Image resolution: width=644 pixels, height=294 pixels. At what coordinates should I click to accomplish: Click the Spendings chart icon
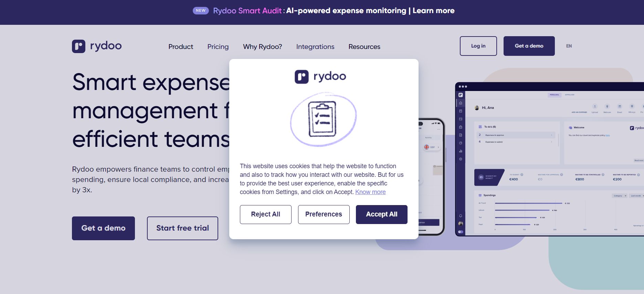coord(480,195)
